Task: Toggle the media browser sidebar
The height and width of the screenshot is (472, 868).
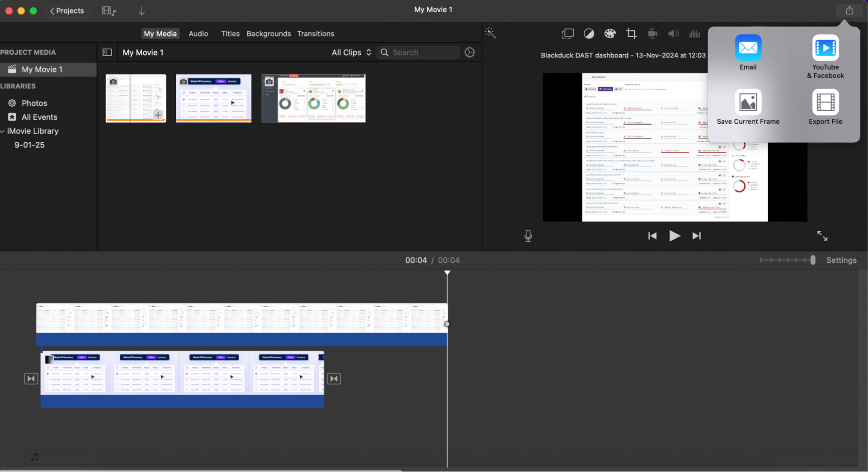Action: 107,52
